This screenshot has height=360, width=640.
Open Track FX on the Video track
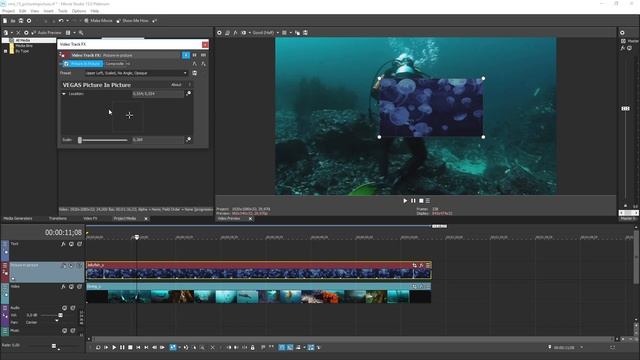(63, 287)
